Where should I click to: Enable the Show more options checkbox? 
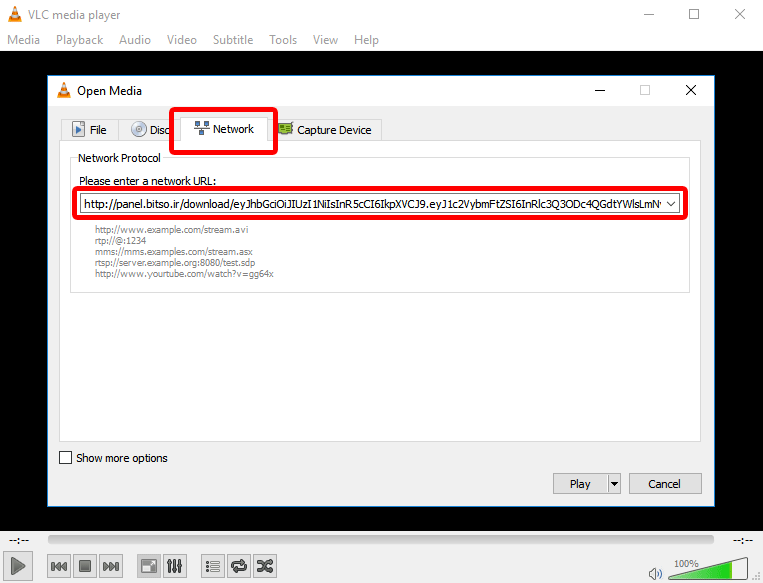(66, 458)
